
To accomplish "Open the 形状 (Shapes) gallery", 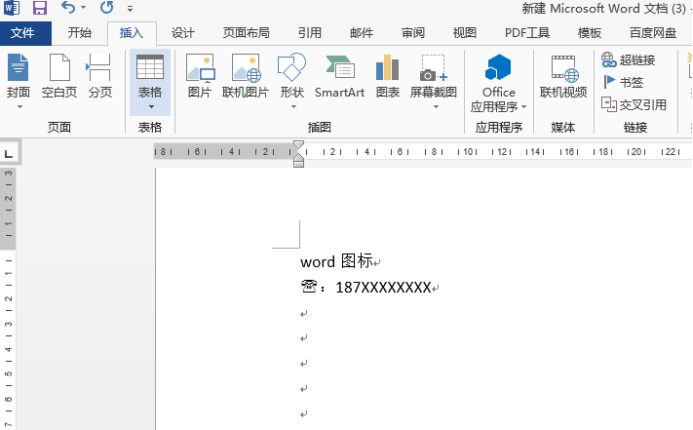I will click(292, 75).
